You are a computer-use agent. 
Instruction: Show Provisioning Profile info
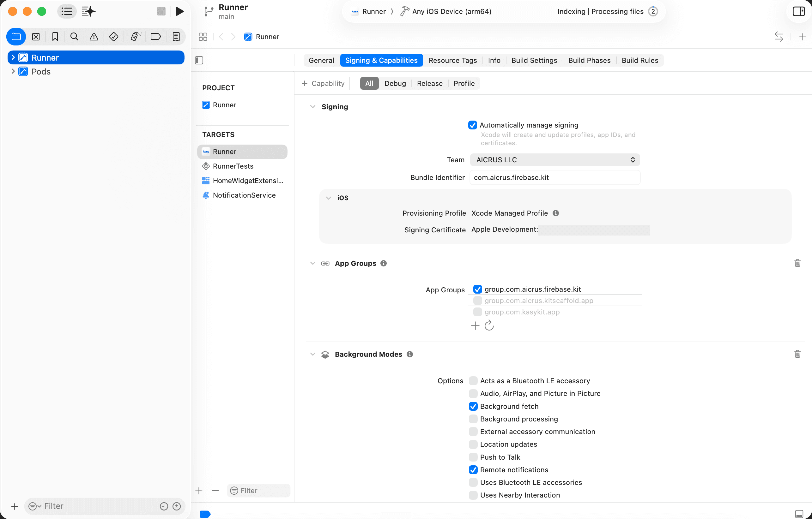[556, 213]
